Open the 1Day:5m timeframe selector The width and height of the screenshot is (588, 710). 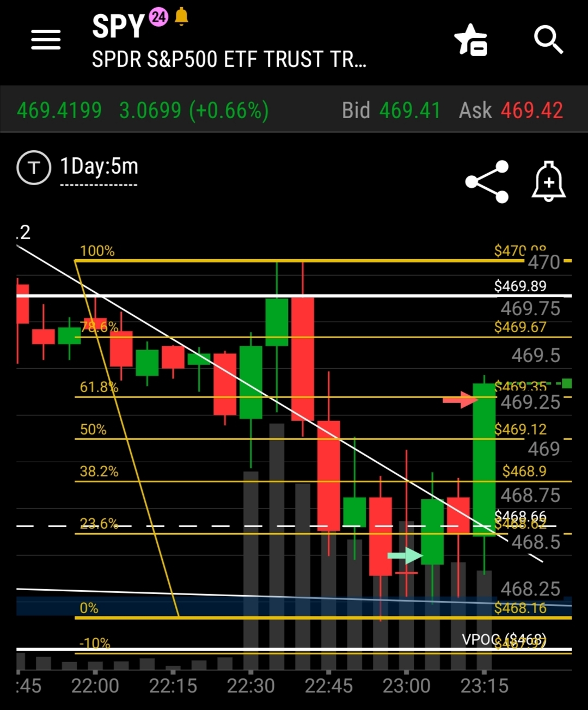tap(99, 167)
